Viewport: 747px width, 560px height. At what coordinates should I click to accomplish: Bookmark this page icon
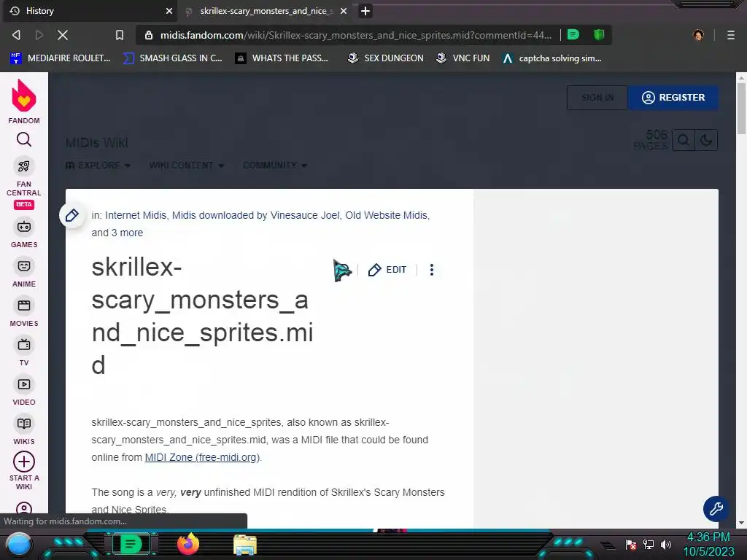tap(120, 35)
